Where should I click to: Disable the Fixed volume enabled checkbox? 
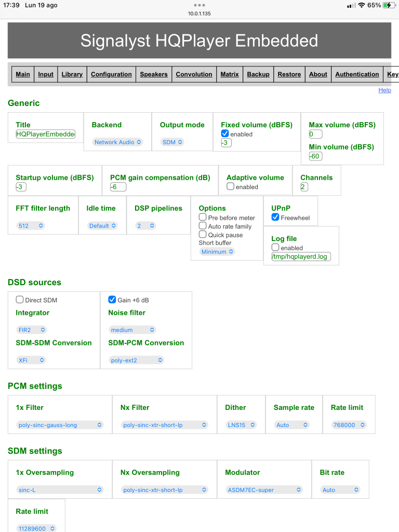pyautogui.click(x=225, y=134)
